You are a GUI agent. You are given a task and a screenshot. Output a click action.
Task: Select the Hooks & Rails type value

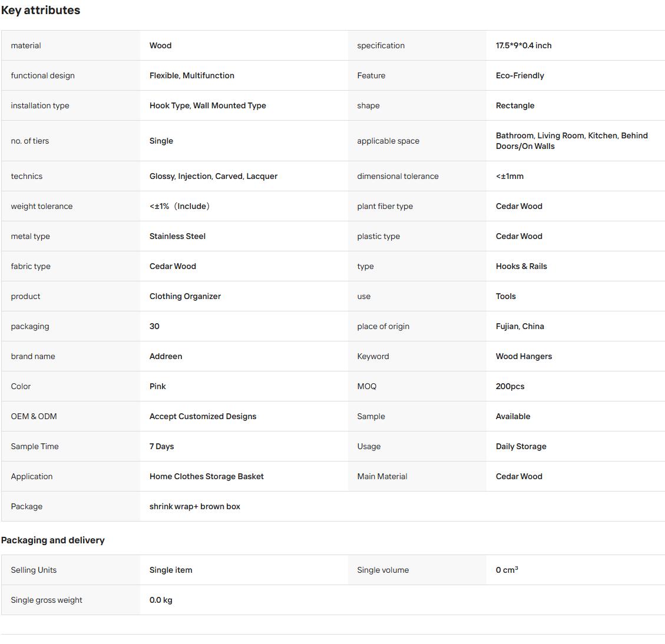coord(521,266)
